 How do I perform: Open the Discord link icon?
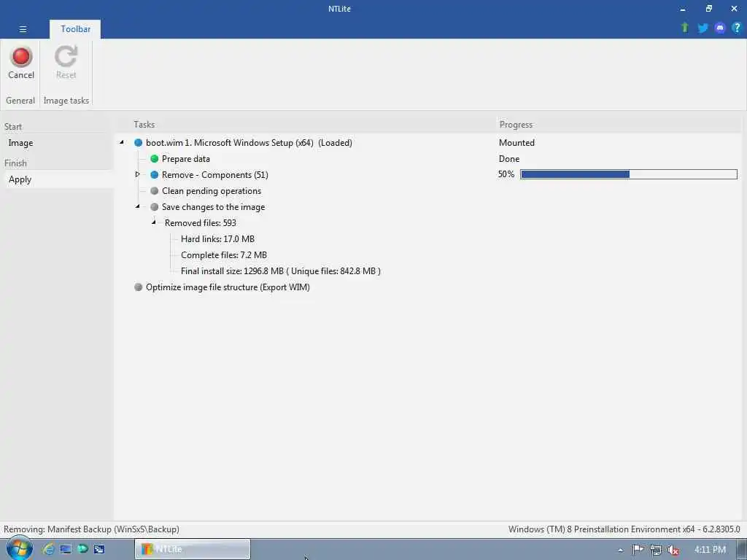coord(720,28)
